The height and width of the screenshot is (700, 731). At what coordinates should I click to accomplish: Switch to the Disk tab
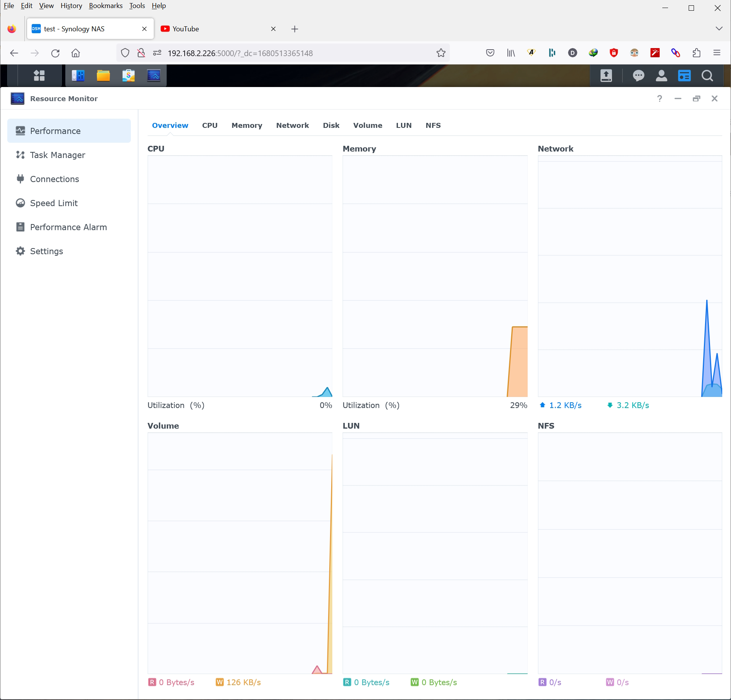point(331,126)
